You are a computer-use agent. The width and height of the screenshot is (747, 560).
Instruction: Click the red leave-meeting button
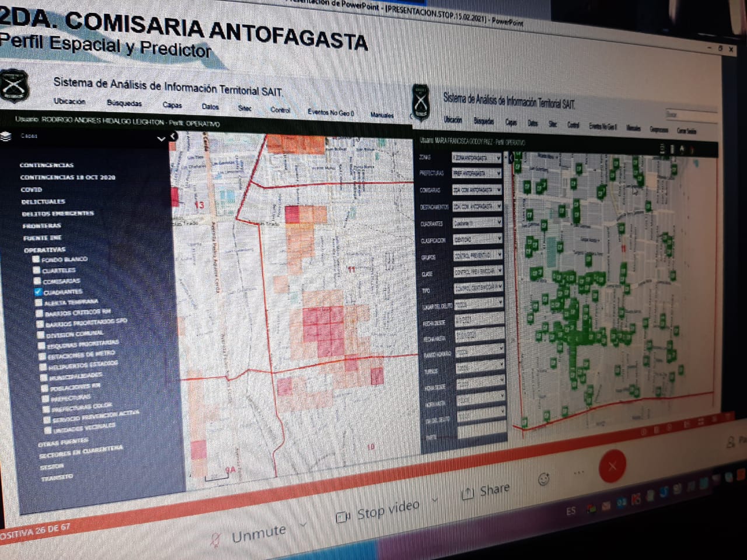click(612, 466)
